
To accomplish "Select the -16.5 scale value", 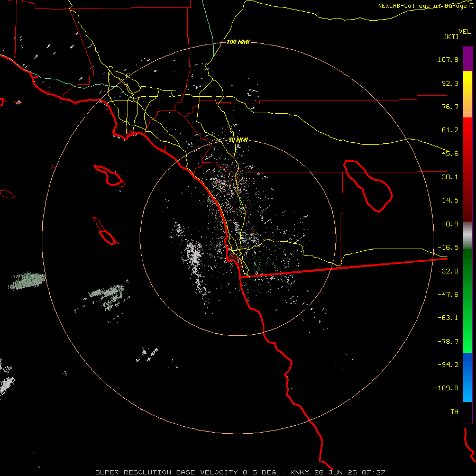I will [448, 248].
